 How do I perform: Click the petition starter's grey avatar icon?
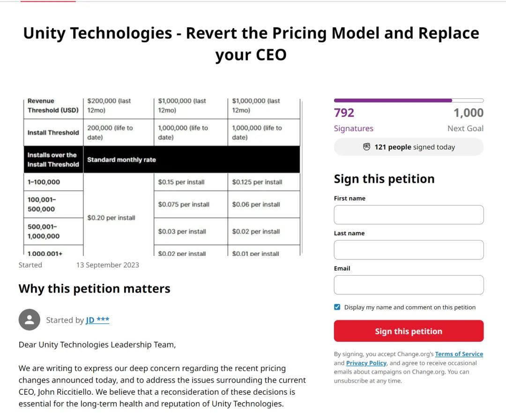pyautogui.click(x=29, y=320)
